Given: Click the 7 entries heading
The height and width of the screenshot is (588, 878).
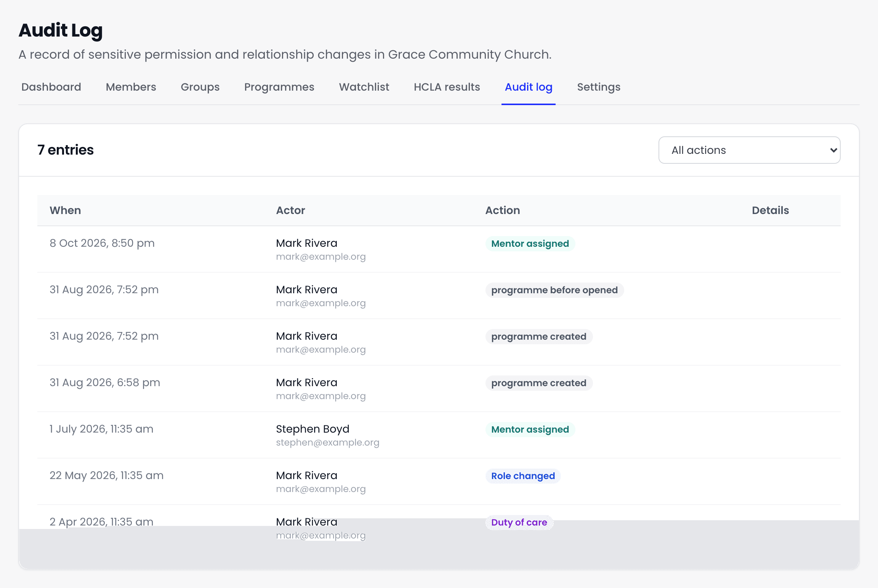Looking at the screenshot, I should 65,150.
